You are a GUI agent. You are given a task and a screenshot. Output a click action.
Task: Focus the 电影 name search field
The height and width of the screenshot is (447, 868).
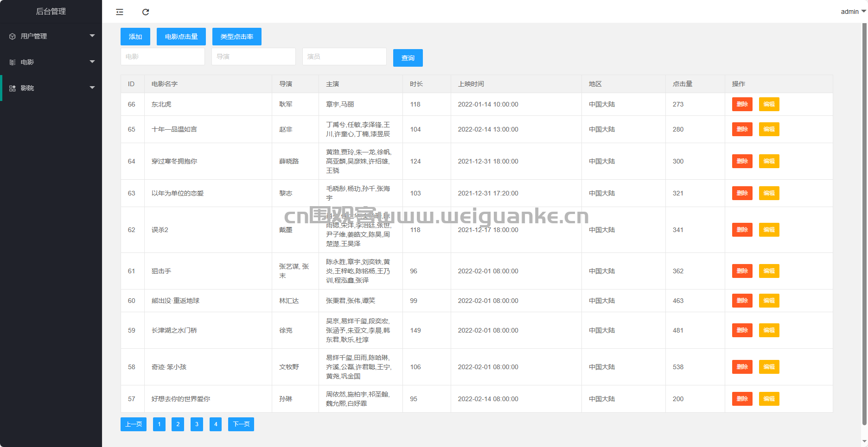[162, 57]
